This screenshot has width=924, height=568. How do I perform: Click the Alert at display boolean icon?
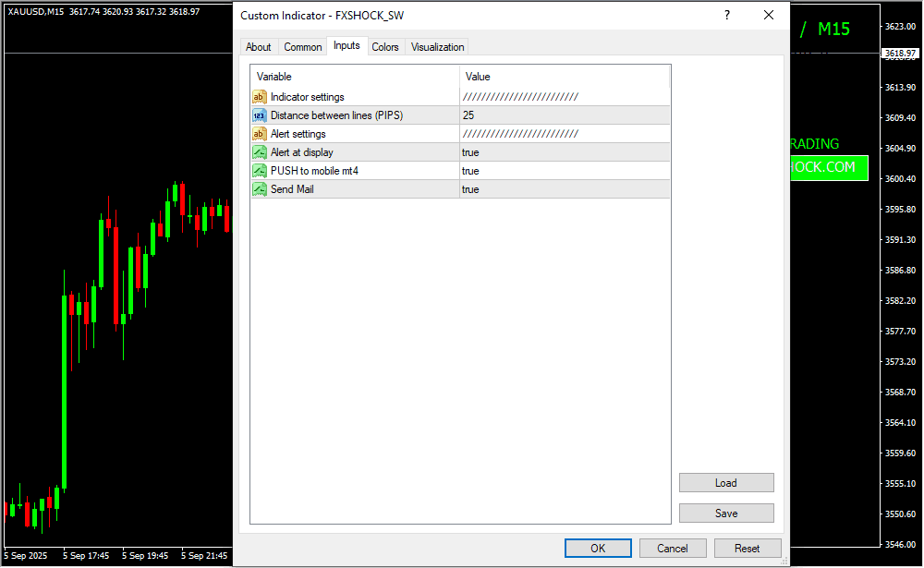pos(260,152)
